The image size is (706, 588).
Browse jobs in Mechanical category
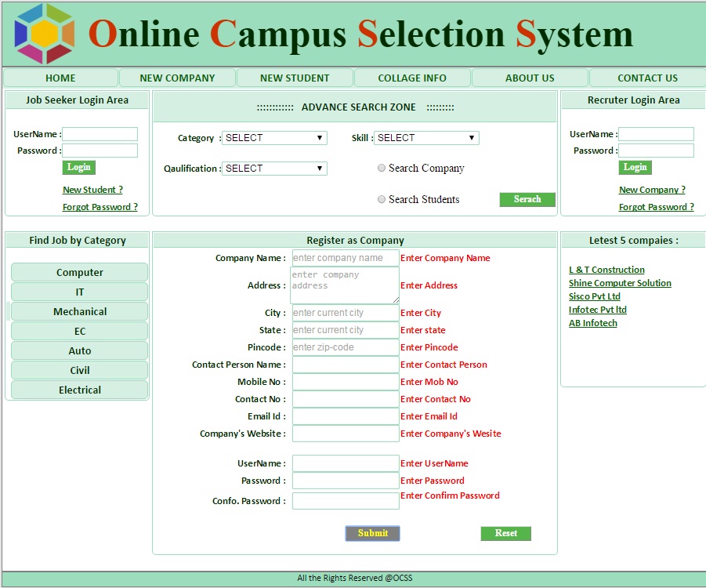80,311
